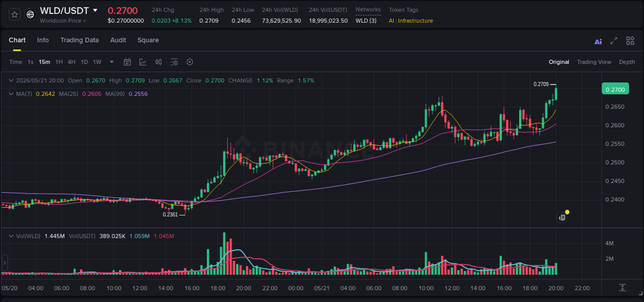Add WLD/USDT to favorites with star icon
This screenshot has width=644, height=302.
pos(15,14)
